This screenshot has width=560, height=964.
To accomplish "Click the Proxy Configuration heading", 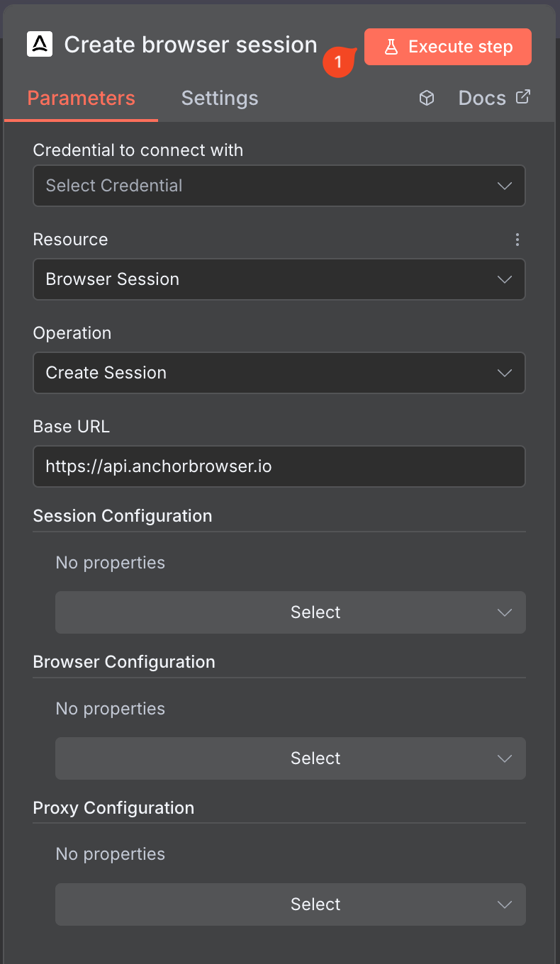I will (113, 808).
